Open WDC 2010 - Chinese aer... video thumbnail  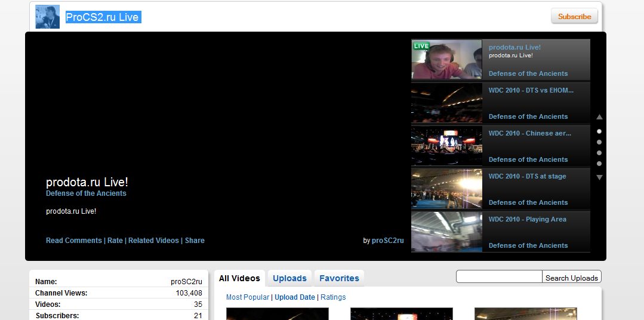point(446,146)
